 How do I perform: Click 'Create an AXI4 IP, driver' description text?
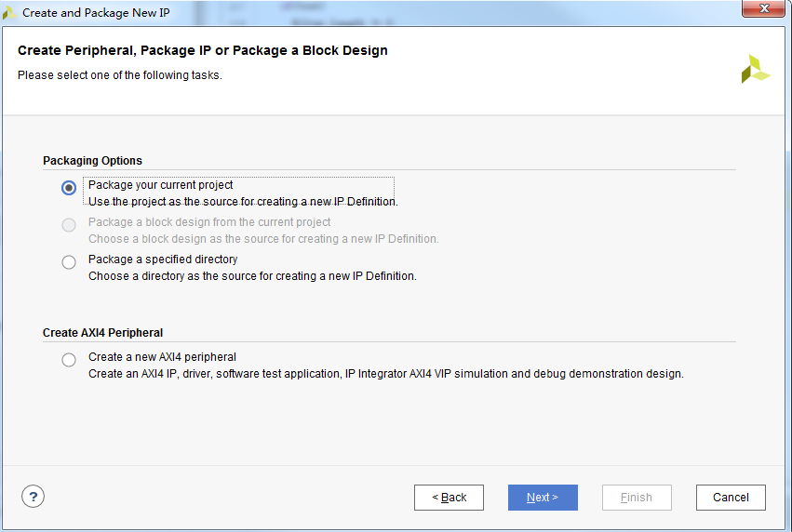386,374
